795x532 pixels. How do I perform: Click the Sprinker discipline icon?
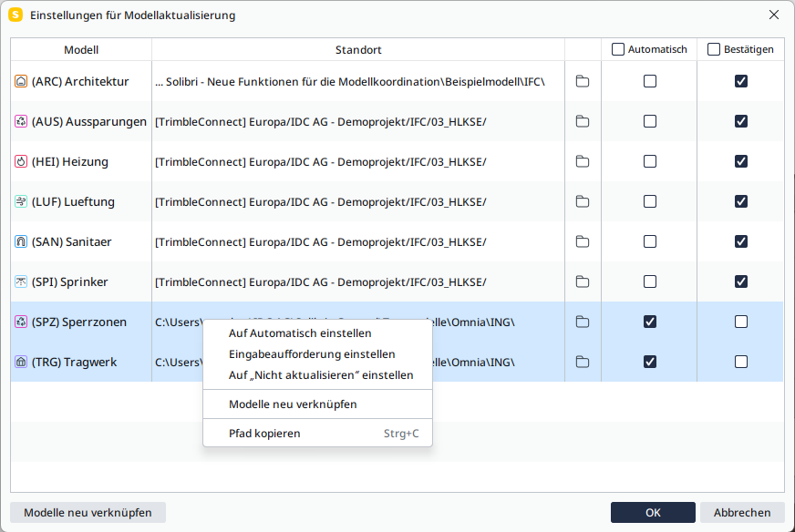pos(21,281)
